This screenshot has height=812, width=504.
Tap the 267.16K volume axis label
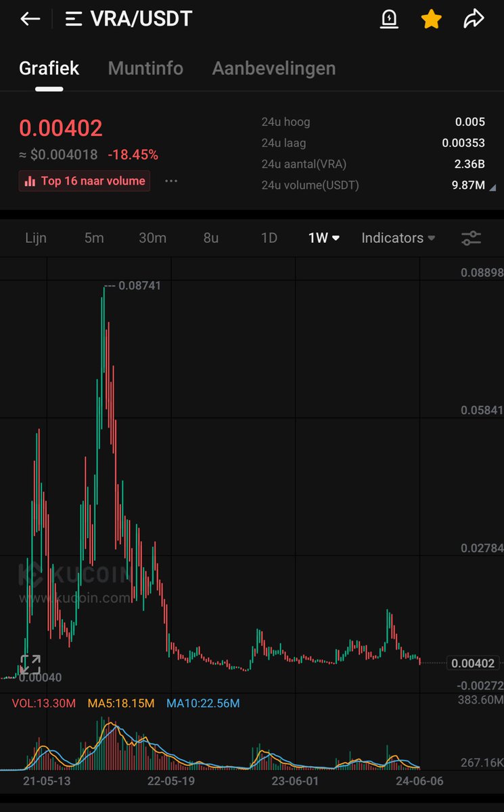point(482,763)
